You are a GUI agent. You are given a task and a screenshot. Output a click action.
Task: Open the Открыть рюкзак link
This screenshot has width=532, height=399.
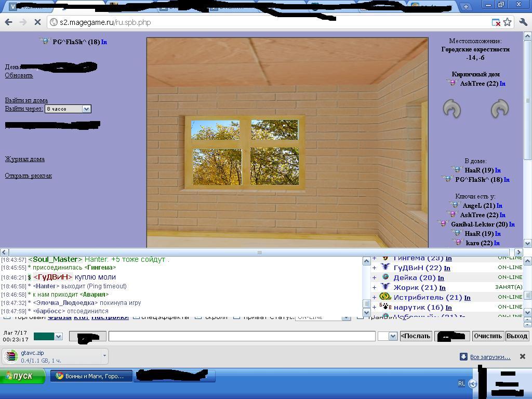(x=28, y=176)
